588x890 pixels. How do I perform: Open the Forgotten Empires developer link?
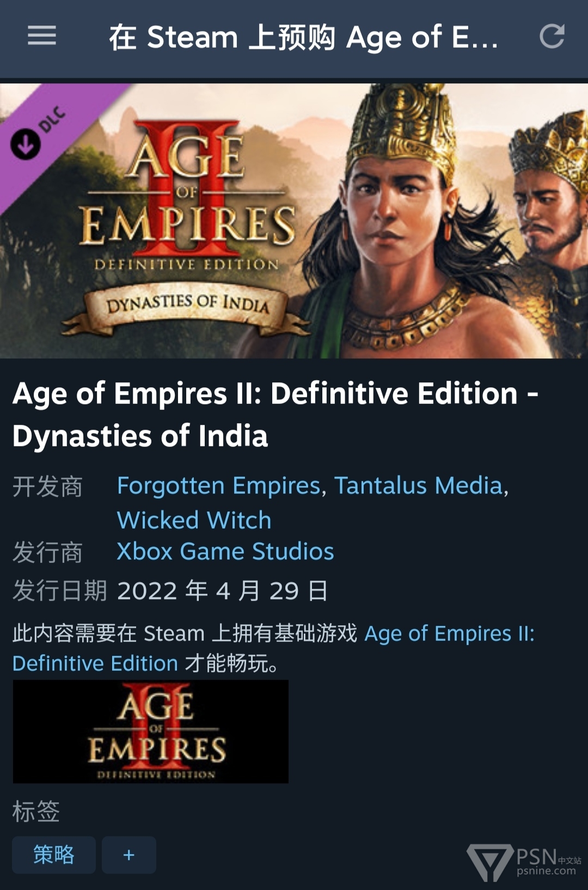tap(219, 485)
